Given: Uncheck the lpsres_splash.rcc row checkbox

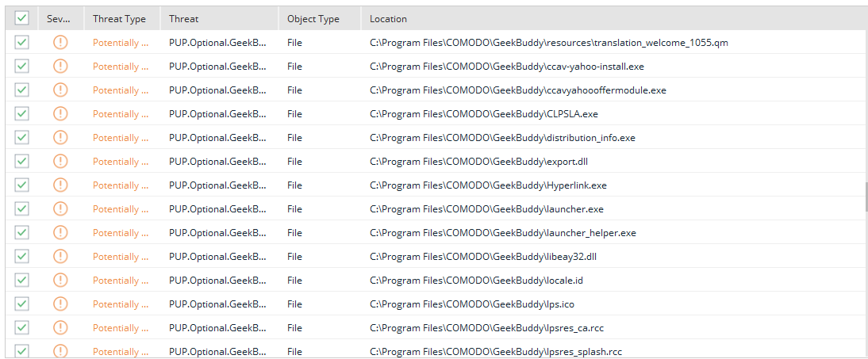Looking at the screenshot, I should pos(21,351).
